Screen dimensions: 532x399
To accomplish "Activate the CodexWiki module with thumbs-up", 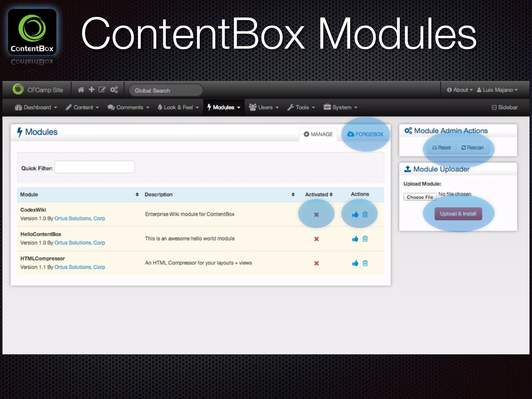I will (355, 215).
